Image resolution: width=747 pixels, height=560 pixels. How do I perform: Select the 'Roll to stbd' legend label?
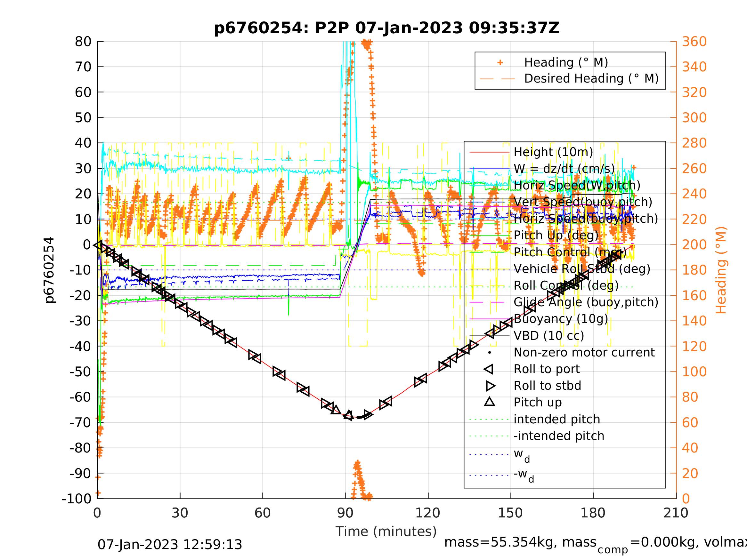coord(547,386)
